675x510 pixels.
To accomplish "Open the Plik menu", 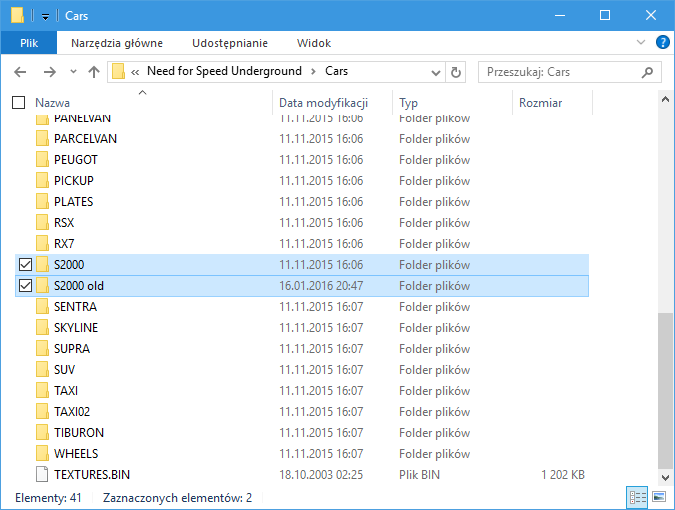I will tap(29, 43).
